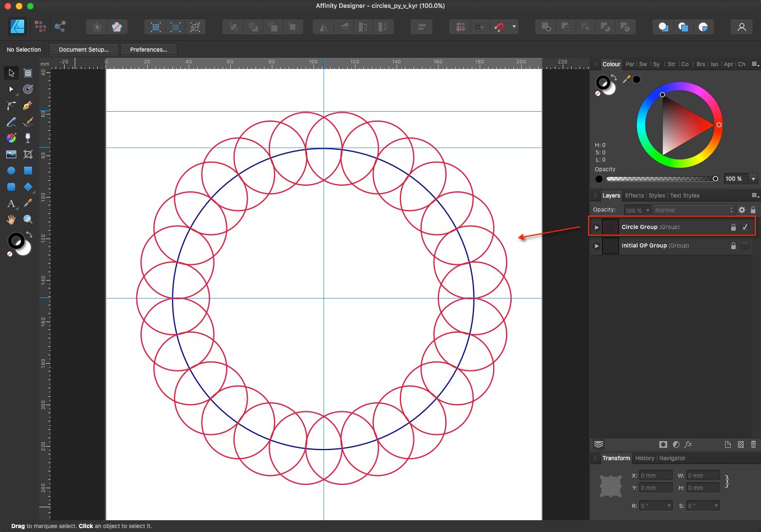Activate the Vector Crop tool
Image resolution: width=761 pixels, height=532 pixels.
click(27, 154)
